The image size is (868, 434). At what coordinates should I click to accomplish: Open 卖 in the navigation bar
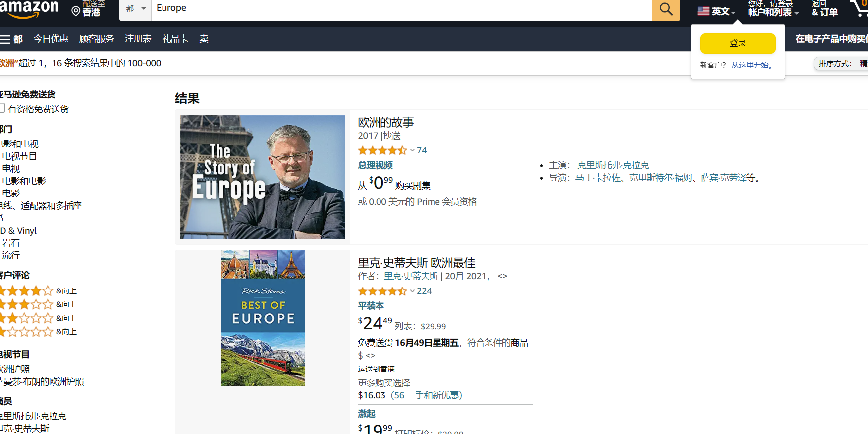[x=204, y=39]
